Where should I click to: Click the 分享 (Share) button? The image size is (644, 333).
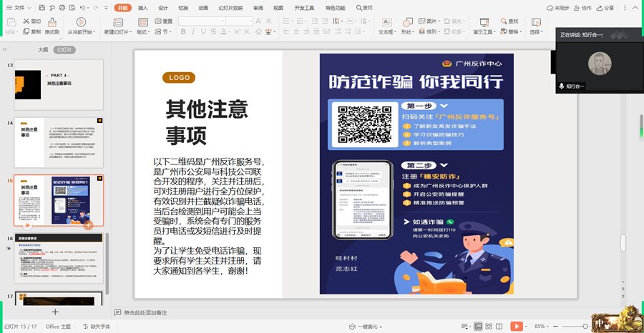(x=605, y=8)
